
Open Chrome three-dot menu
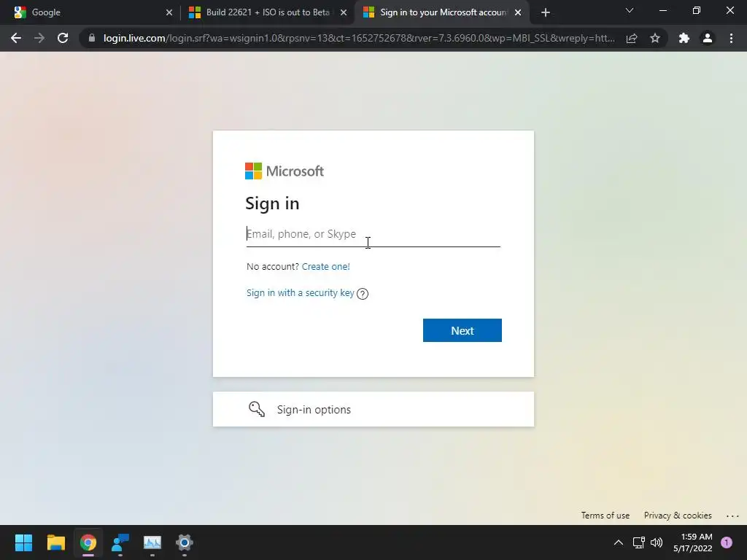[x=731, y=38]
